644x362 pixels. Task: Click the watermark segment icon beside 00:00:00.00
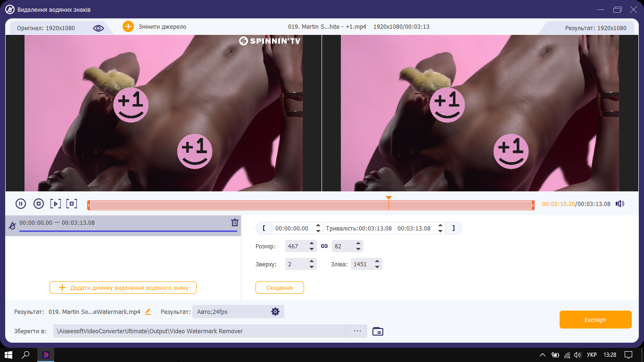click(x=12, y=226)
